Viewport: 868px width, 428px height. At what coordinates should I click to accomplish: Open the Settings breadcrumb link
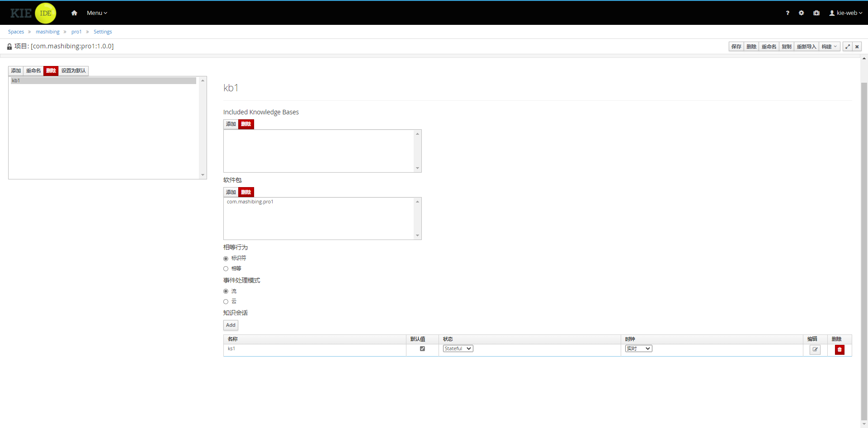[x=103, y=32]
